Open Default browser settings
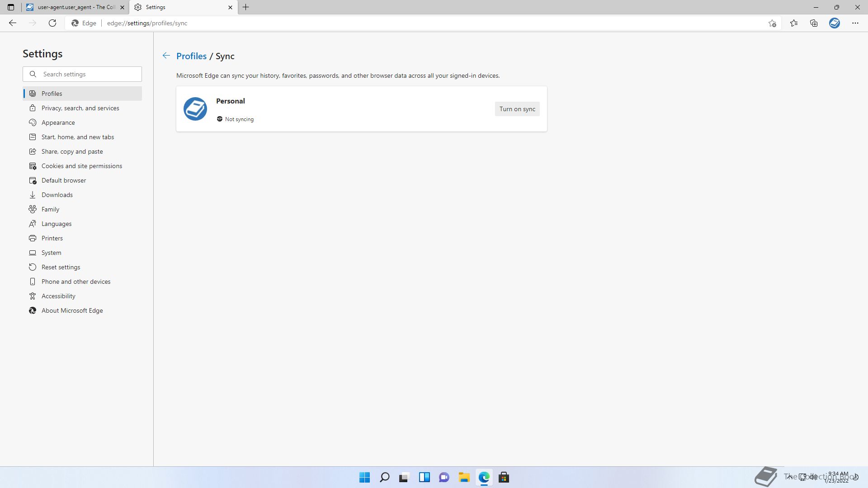Screen dimensions: 868x488 point(82,180)
